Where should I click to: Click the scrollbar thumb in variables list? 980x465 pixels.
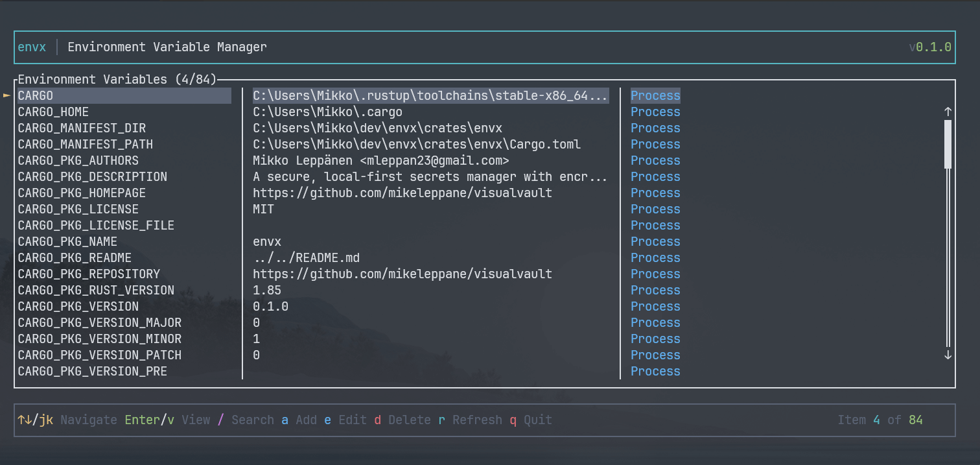pos(948,143)
